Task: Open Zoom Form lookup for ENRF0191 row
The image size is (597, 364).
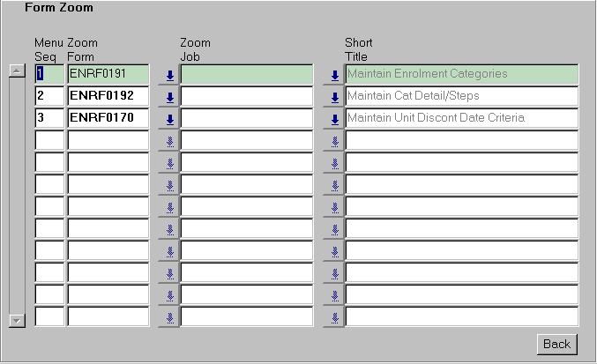Action: point(169,75)
